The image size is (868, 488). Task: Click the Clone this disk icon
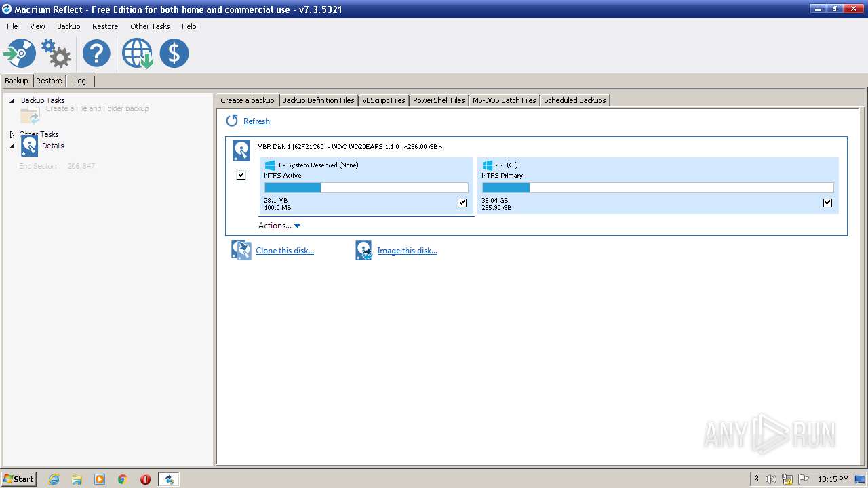(x=241, y=250)
